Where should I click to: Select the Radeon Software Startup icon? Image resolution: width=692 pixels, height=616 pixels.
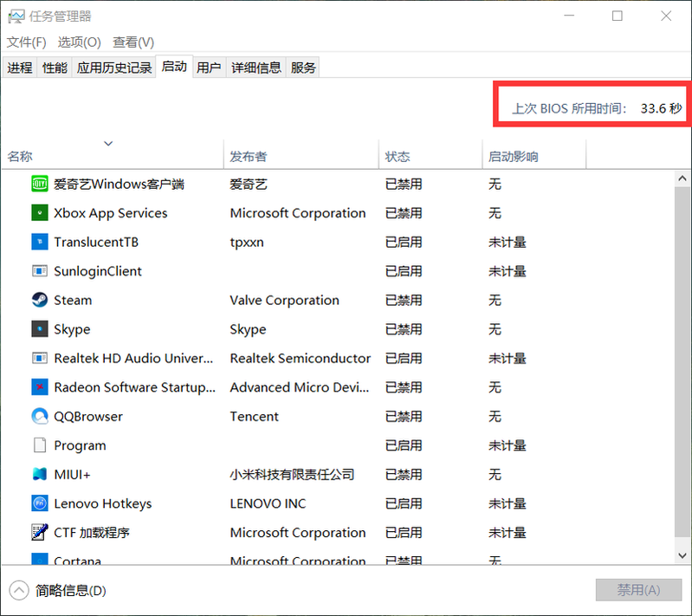(39, 387)
